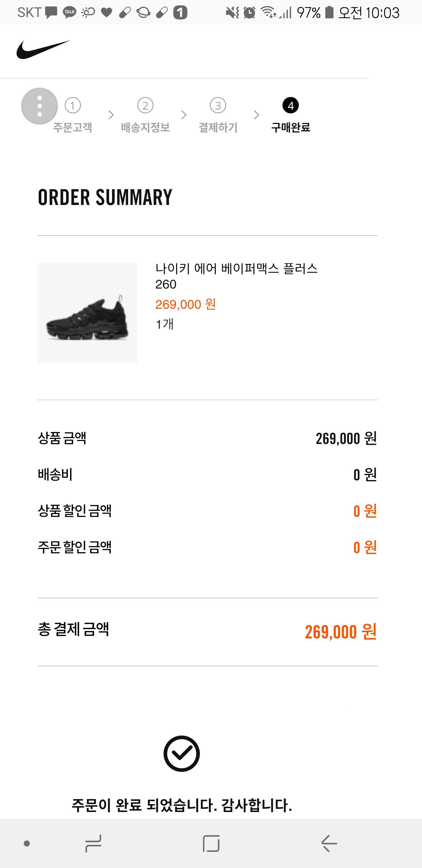Tap the Wi-Fi status icon

pos(268,13)
